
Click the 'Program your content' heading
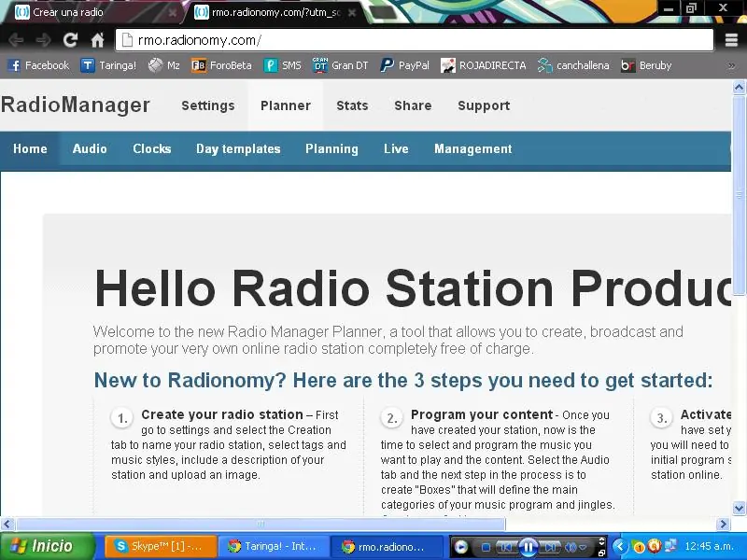pyautogui.click(x=482, y=414)
